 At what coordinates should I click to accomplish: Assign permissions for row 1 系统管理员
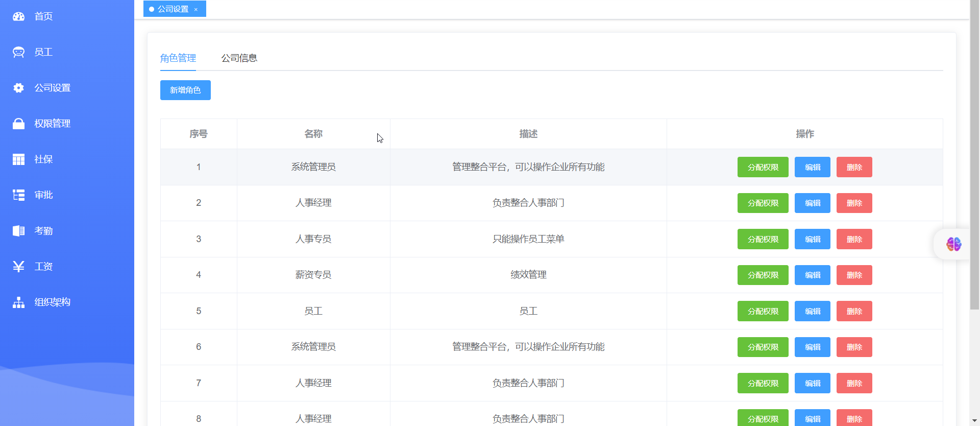tap(763, 167)
